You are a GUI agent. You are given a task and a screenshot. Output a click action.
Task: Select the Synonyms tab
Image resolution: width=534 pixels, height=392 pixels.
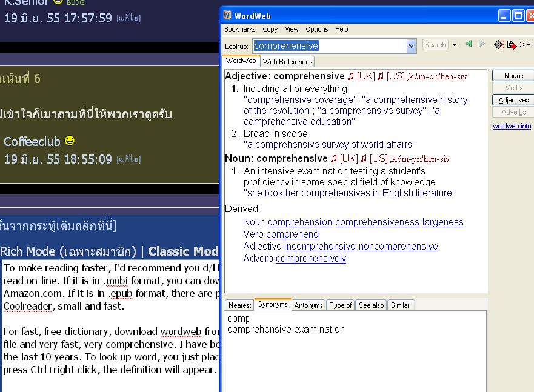click(273, 304)
